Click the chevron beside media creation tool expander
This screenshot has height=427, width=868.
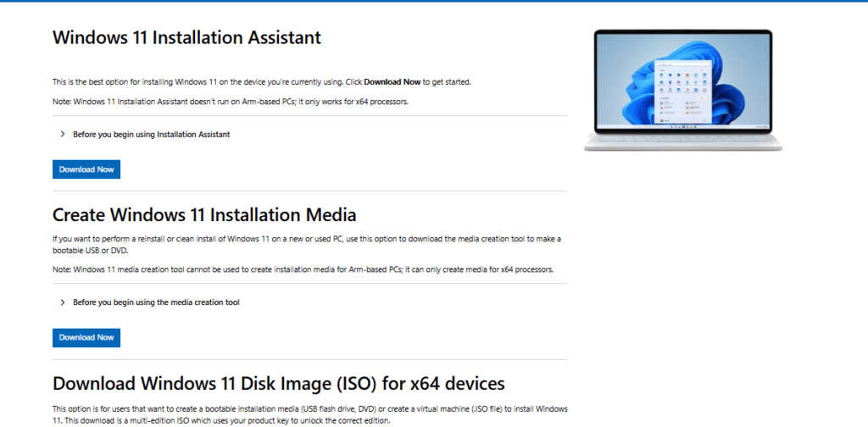(x=62, y=302)
